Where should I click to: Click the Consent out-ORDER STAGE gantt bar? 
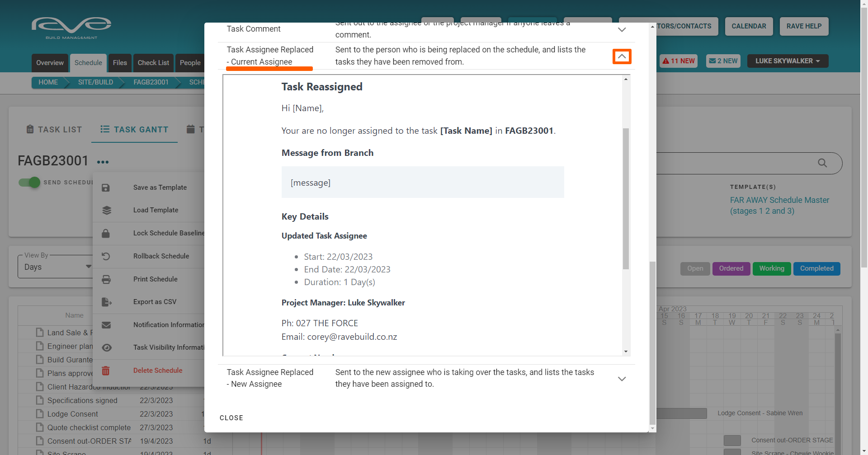pos(732,441)
